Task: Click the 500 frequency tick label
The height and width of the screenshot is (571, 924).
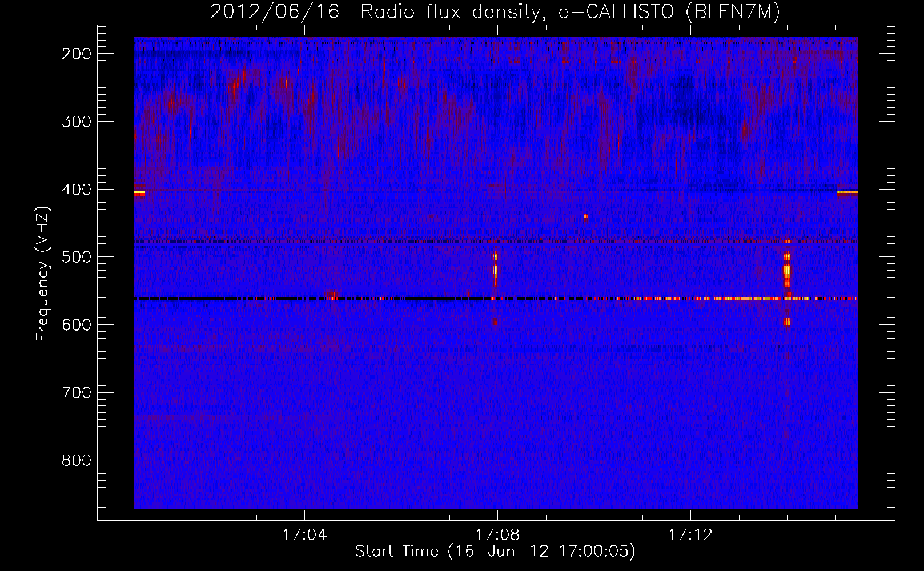Action: click(77, 257)
